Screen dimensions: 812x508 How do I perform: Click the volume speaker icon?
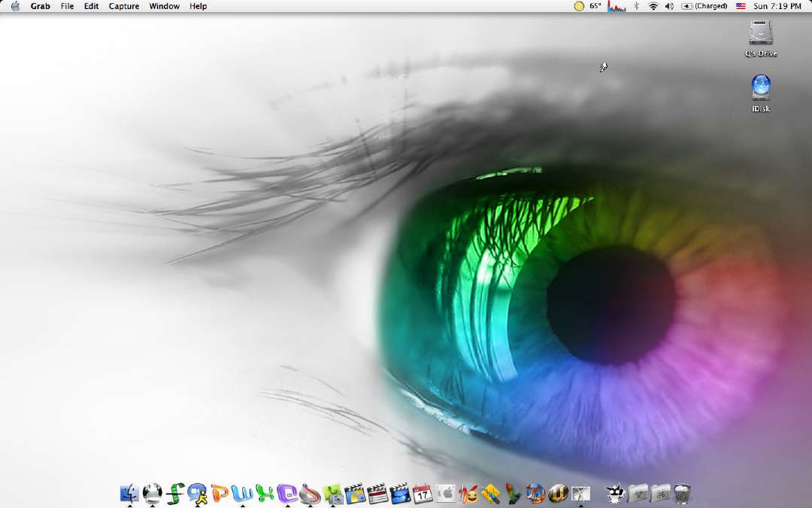(669, 6)
